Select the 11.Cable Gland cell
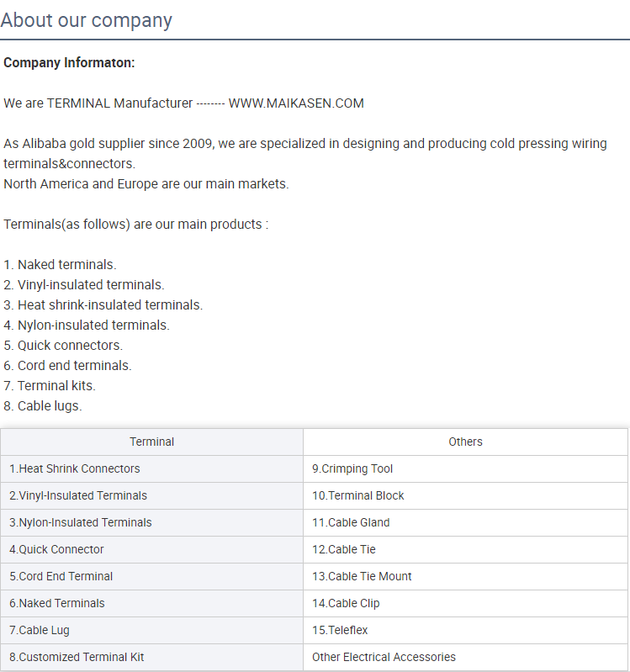The width and height of the screenshot is (630, 672). point(465,523)
